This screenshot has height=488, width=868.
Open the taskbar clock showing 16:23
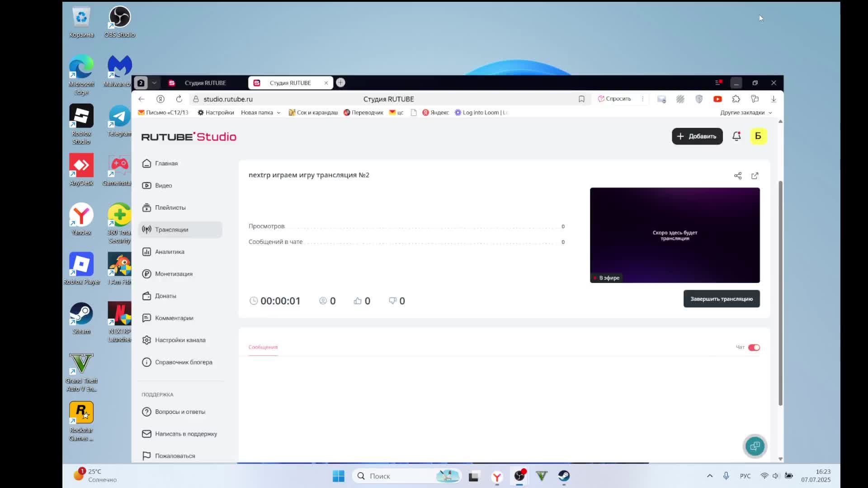coord(816,476)
